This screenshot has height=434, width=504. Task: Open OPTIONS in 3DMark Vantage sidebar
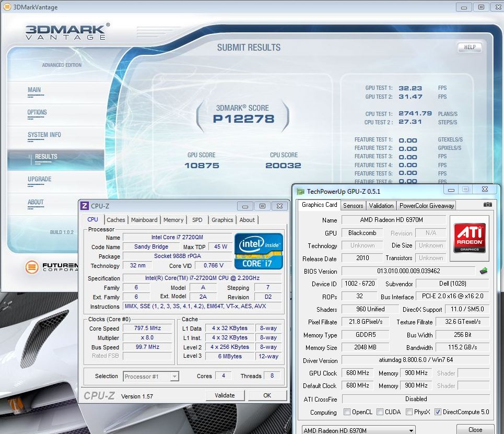(x=37, y=112)
